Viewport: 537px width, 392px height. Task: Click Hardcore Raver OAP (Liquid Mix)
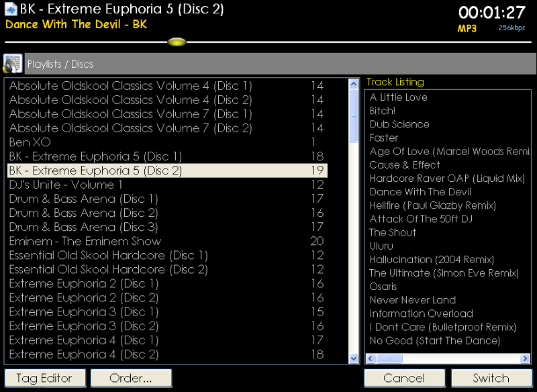(447, 179)
